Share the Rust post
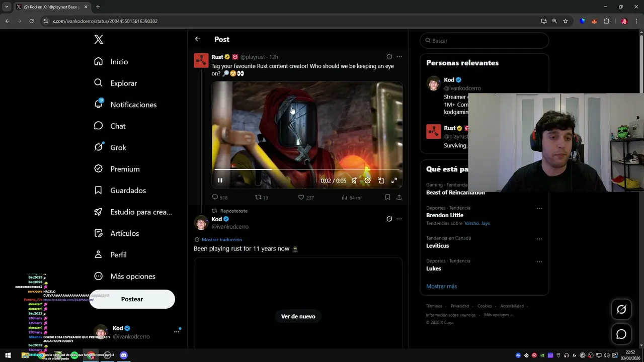 click(x=399, y=198)
